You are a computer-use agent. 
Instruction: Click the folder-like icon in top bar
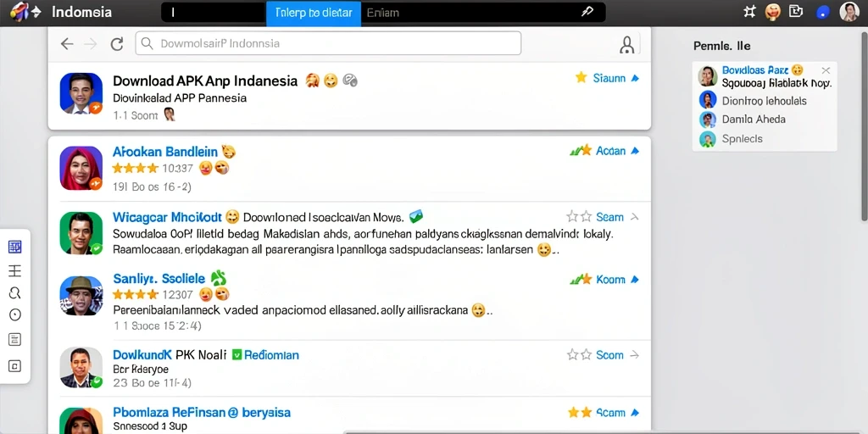pyautogui.click(x=796, y=11)
